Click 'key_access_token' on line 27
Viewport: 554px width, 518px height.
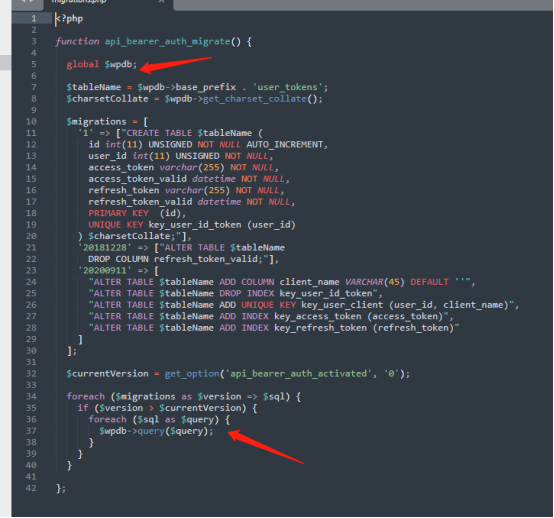[x=318, y=316]
